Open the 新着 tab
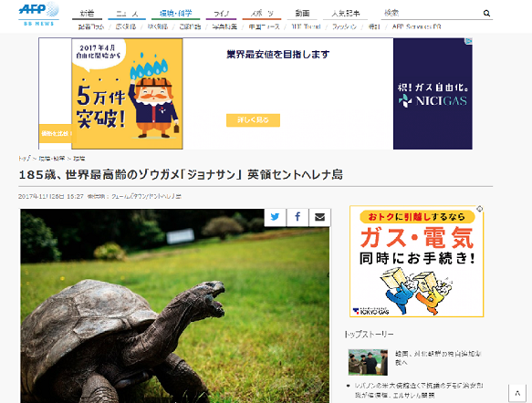Screen dimensions: 532x403 tap(87, 14)
